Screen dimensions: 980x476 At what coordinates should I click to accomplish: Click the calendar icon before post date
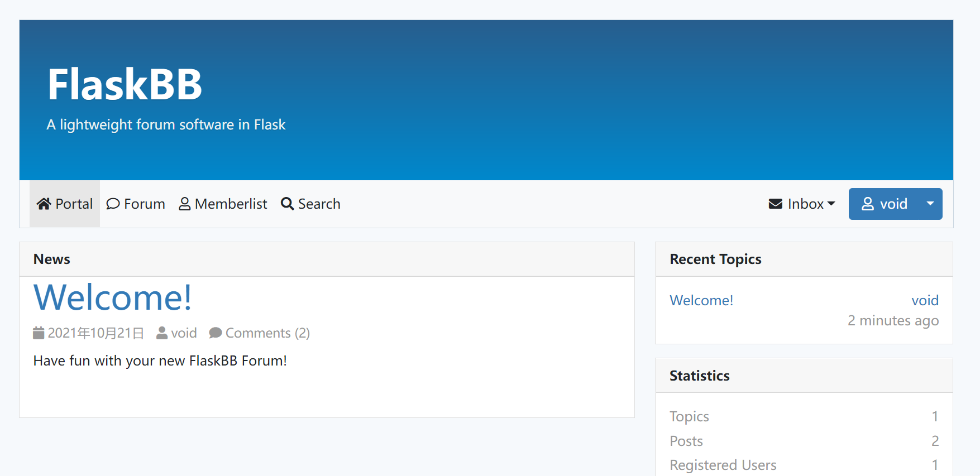39,333
